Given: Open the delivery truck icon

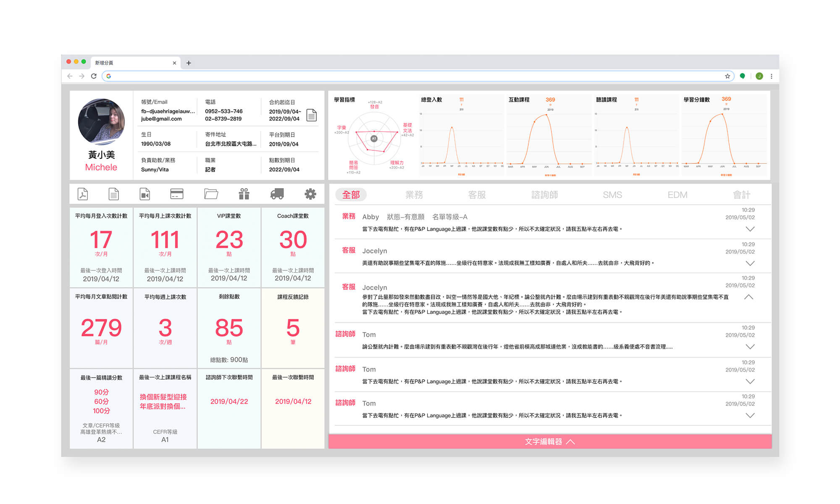Looking at the screenshot, I should point(277,194).
